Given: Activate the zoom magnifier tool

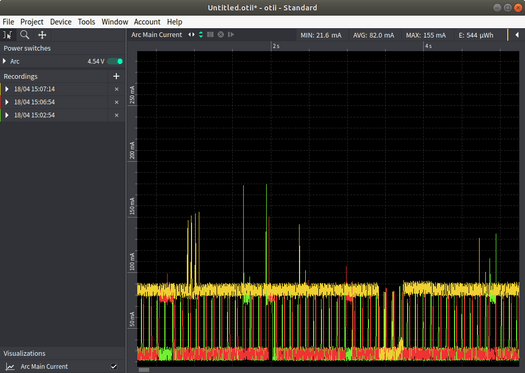Looking at the screenshot, I should (x=24, y=35).
